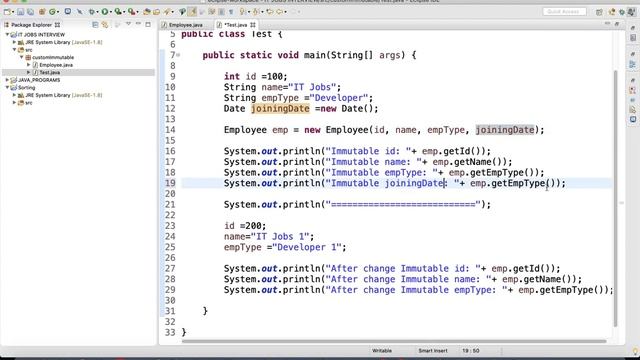Expand JRE System Library under IT JOBS INTERVIEW

(14, 42)
